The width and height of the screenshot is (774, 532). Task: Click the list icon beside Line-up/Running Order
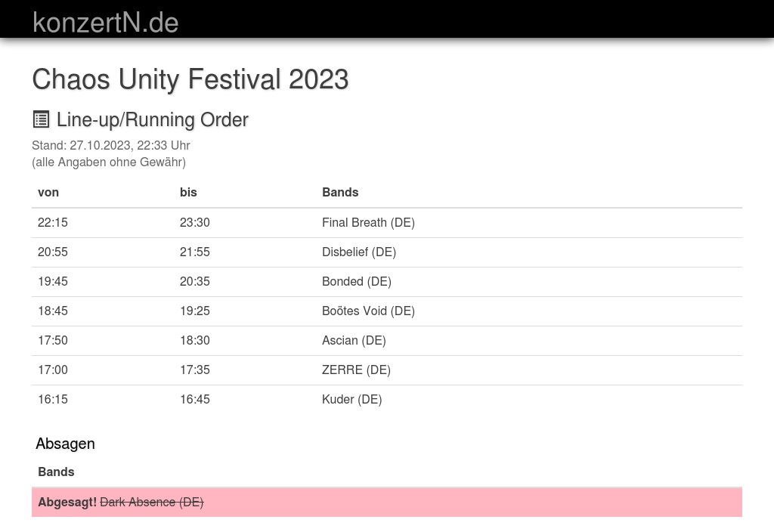point(41,119)
